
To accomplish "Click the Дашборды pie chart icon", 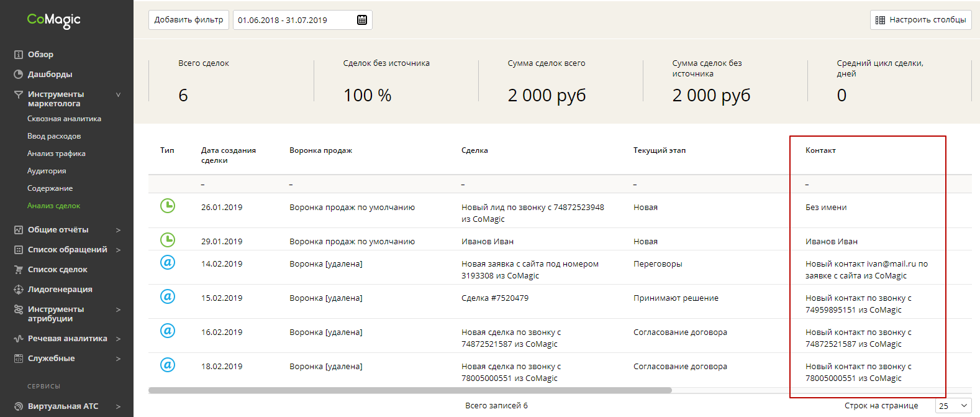I will coord(19,75).
